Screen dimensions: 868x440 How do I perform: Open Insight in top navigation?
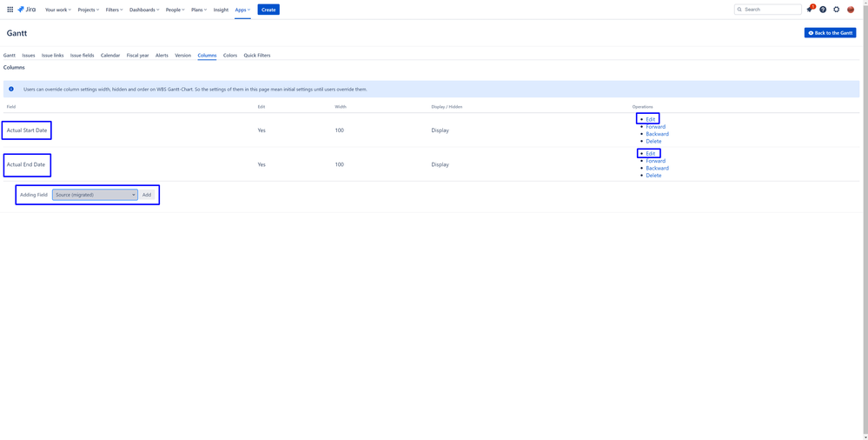tap(221, 10)
